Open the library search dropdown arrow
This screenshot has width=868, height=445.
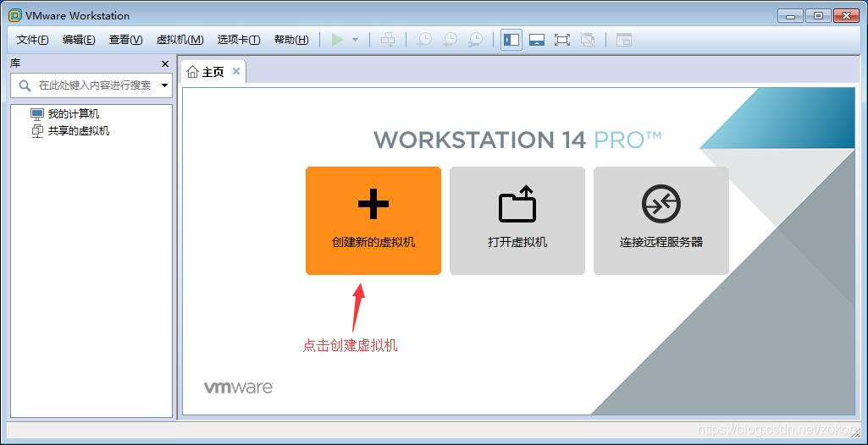[164, 85]
